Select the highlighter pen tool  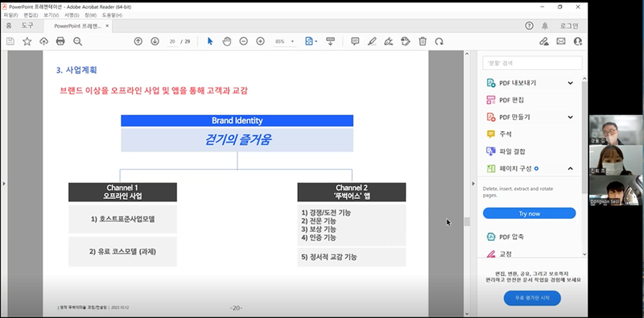pyautogui.click(x=372, y=41)
